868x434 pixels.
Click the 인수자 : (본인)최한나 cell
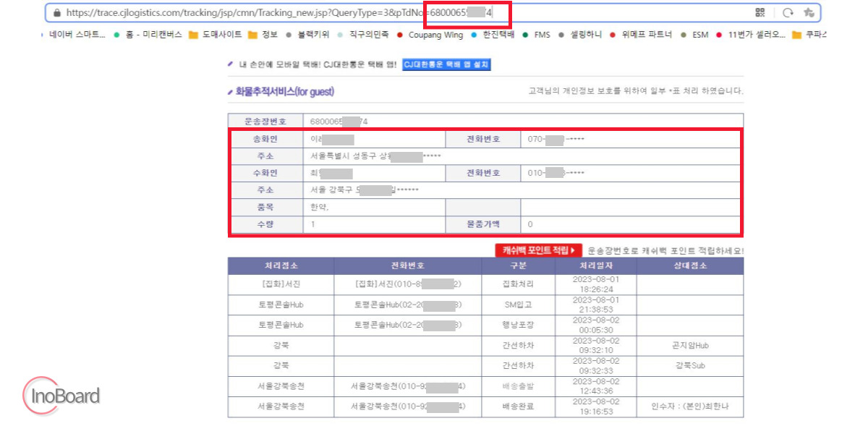[x=690, y=406]
